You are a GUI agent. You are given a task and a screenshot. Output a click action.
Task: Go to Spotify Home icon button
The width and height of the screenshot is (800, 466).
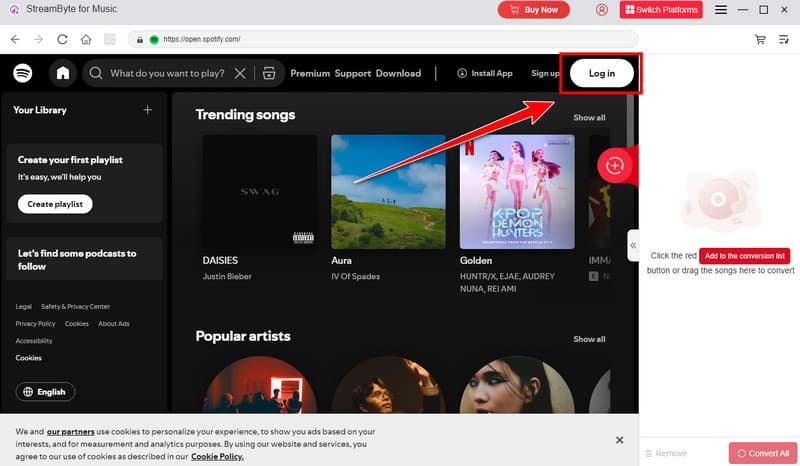(x=63, y=73)
